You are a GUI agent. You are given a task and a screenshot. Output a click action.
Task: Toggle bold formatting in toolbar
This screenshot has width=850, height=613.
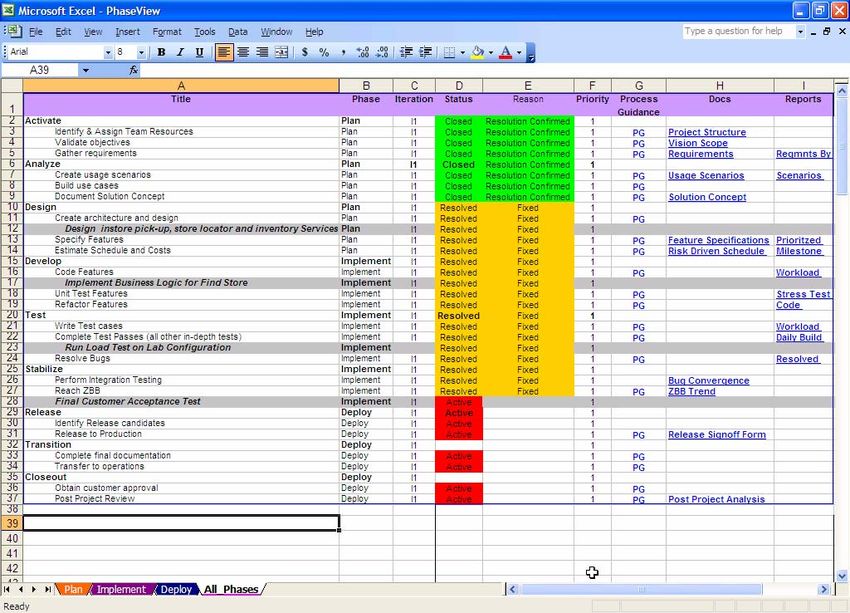[x=161, y=52]
